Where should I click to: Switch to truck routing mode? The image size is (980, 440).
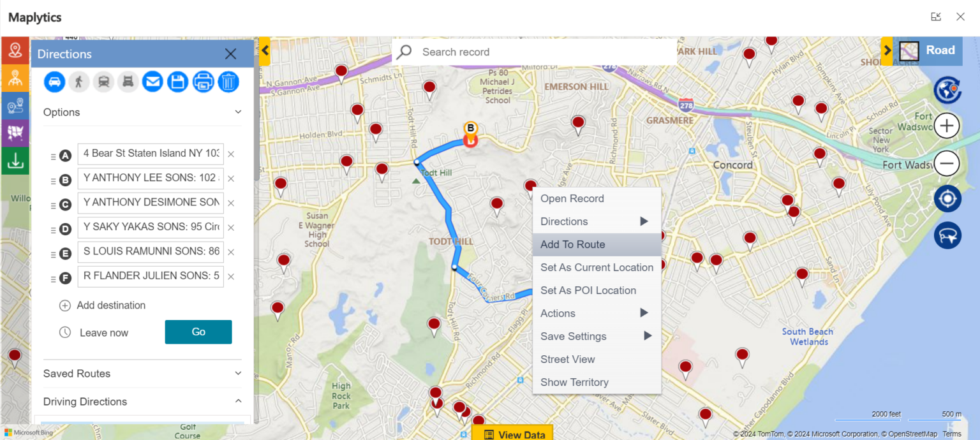tap(127, 82)
